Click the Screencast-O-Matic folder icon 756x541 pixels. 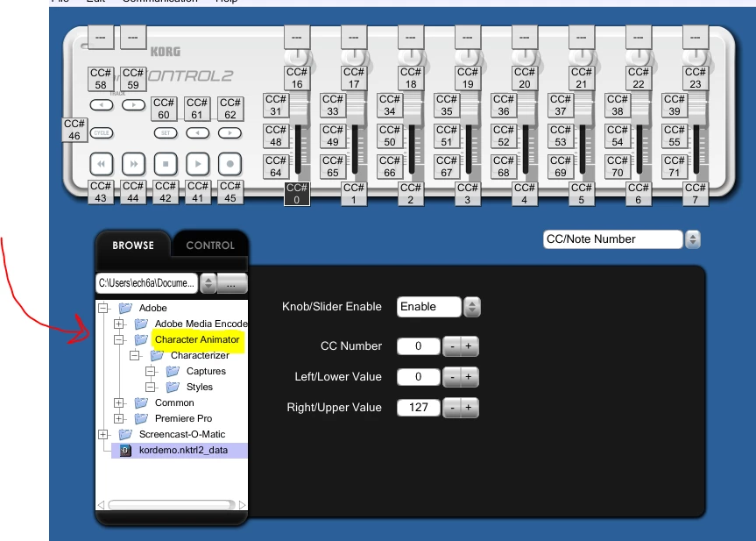pos(125,434)
